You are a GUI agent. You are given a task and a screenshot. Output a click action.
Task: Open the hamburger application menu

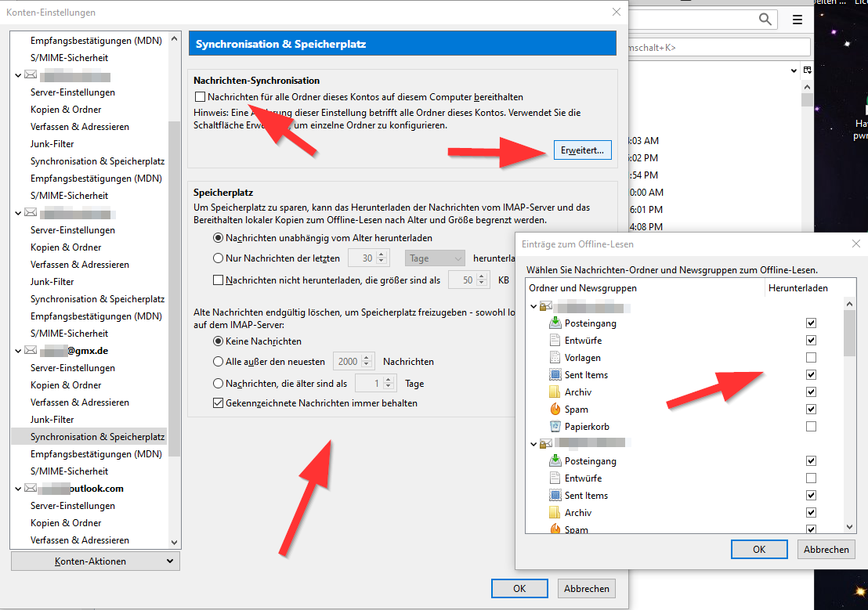(x=797, y=20)
